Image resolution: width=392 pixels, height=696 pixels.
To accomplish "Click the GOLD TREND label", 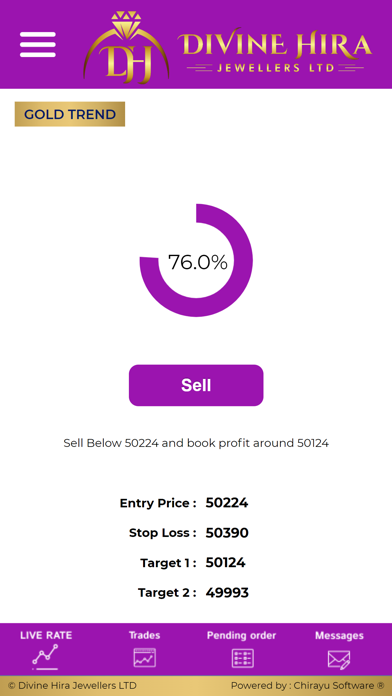I will (x=70, y=114).
